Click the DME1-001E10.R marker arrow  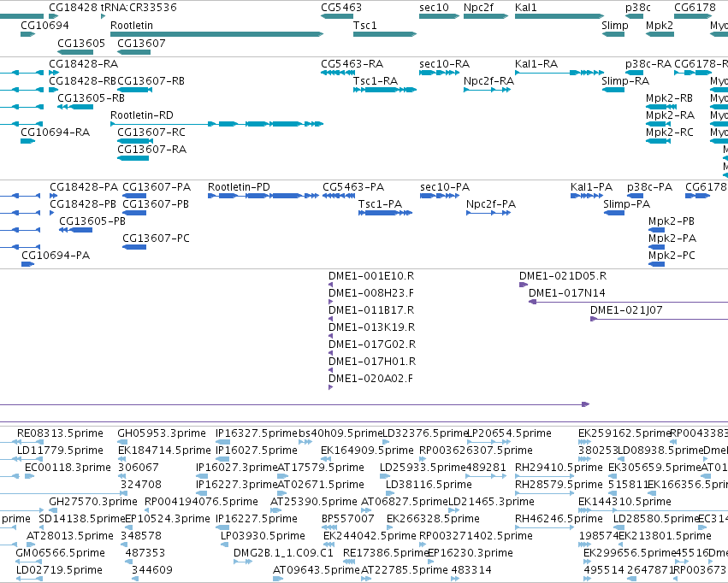tap(330, 285)
